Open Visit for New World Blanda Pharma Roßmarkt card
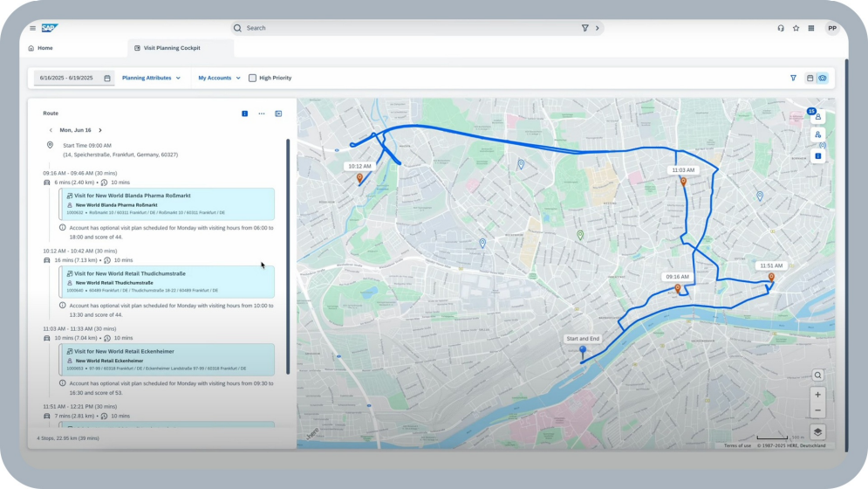 (167, 204)
